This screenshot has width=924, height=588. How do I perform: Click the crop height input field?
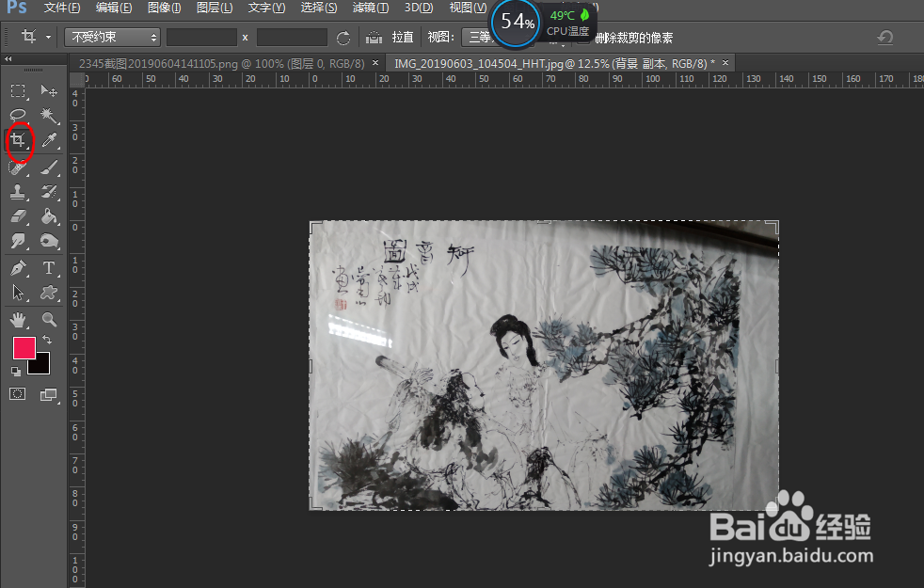[292, 37]
